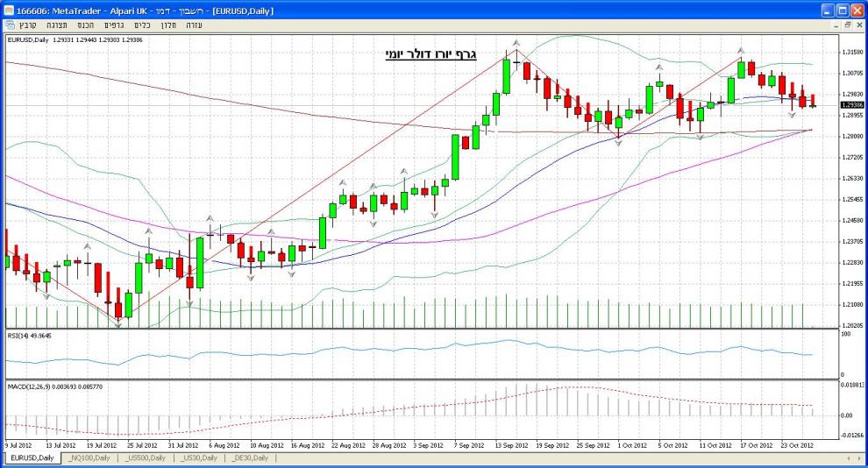Click the MetaTrader icon in title bar
Screen dimensions: 868x468
coord(10,10)
